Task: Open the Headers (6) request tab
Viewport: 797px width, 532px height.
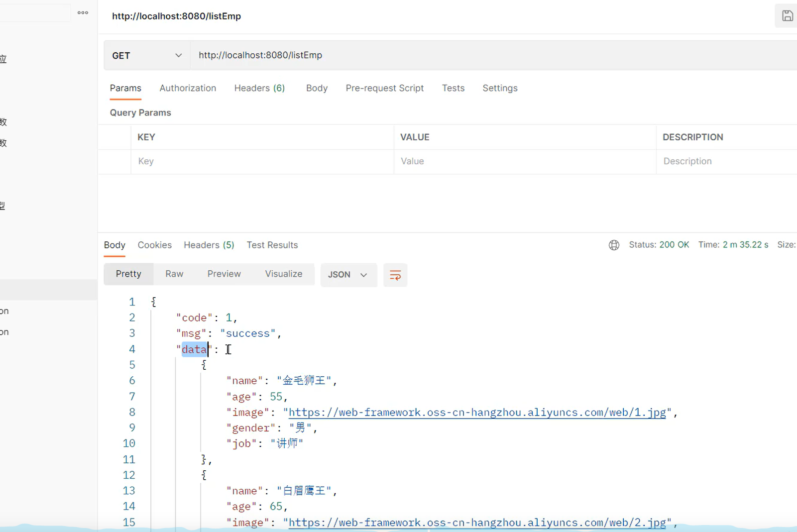Action: tap(259, 88)
